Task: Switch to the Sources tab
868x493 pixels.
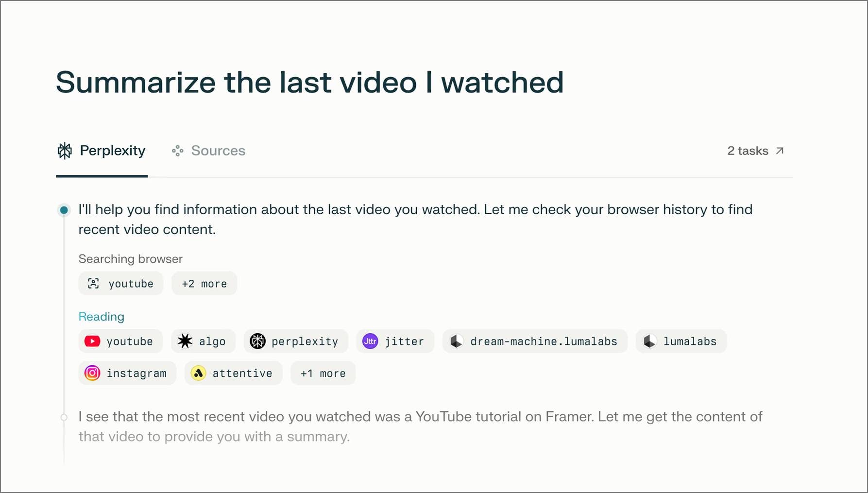Action: pos(218,151)
